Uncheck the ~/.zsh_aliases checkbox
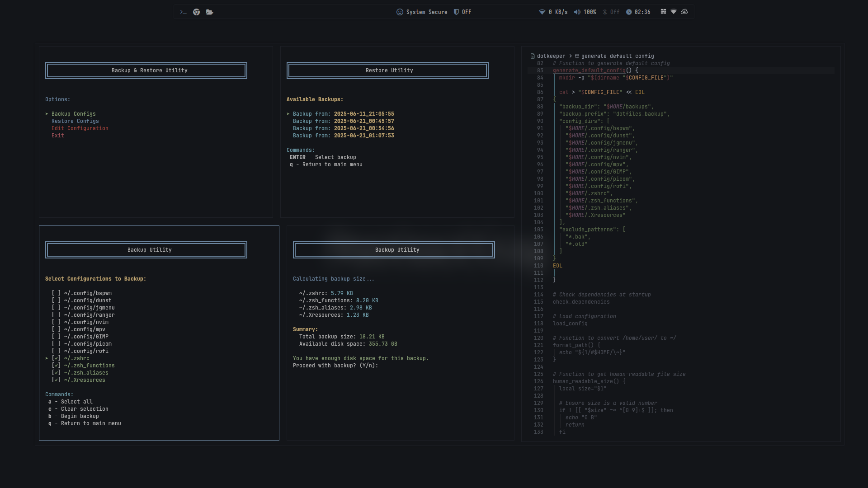Viewport: 868px width, 488px height. pos(56,373)
